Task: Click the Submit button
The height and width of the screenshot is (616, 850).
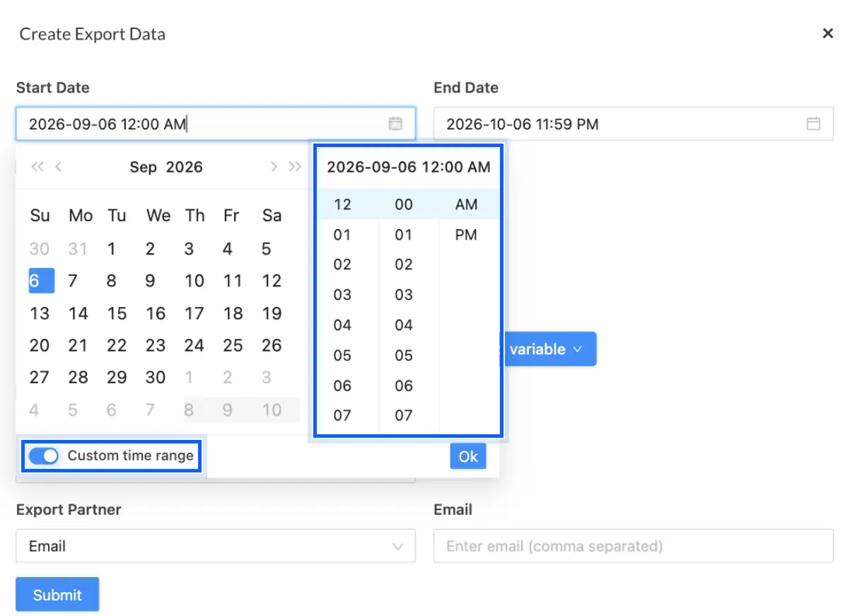Action: click(x=57, y=595)
